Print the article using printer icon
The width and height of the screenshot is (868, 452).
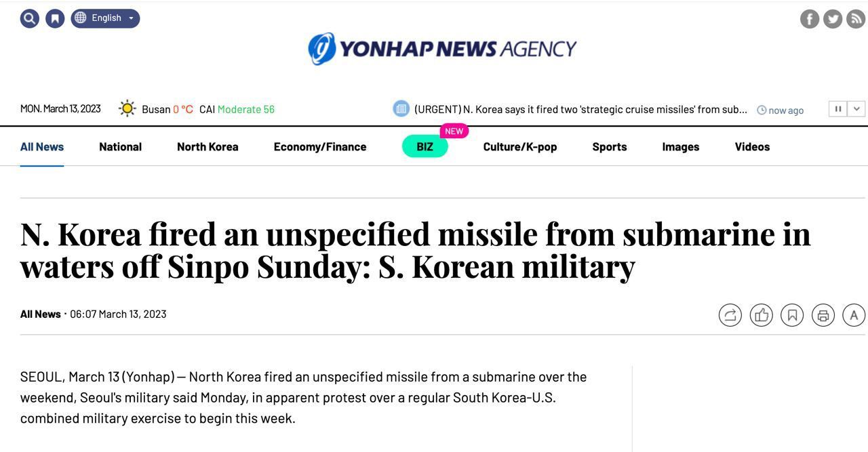tap(823, 315)
